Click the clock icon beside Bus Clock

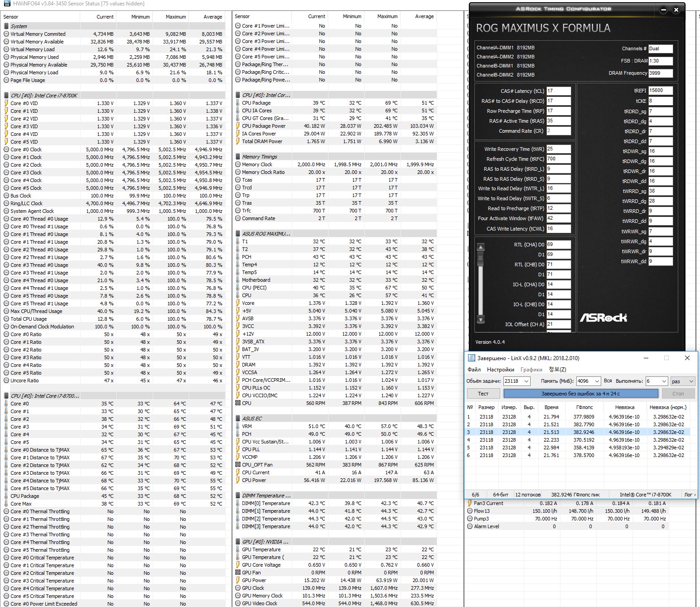pos(6,196)
